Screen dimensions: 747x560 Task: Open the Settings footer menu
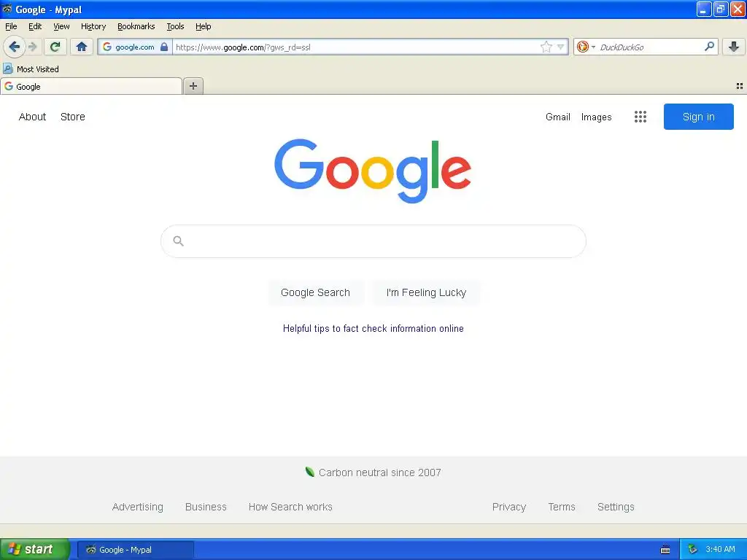tap(616, 507)
